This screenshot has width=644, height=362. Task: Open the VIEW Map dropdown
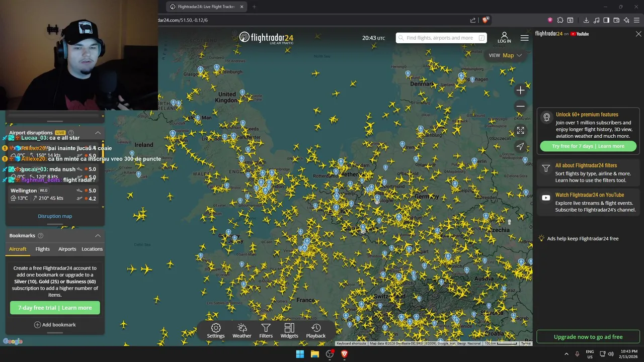[x=505, y=55]
